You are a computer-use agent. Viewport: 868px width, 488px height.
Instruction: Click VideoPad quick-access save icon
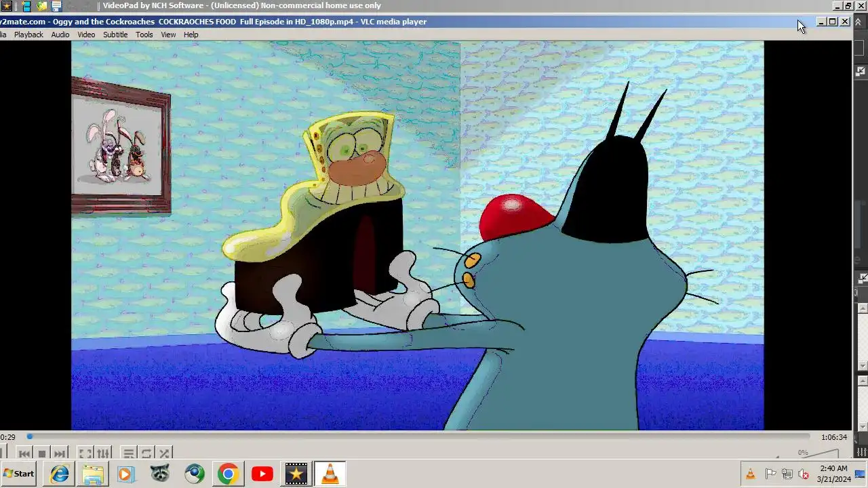(x=57, y=6)
